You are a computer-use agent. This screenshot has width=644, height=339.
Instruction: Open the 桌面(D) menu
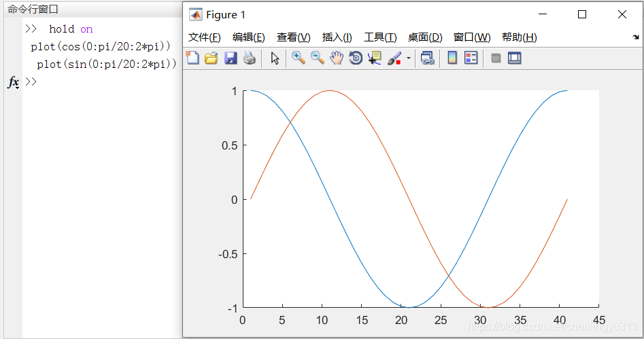[x=424, y=37]
